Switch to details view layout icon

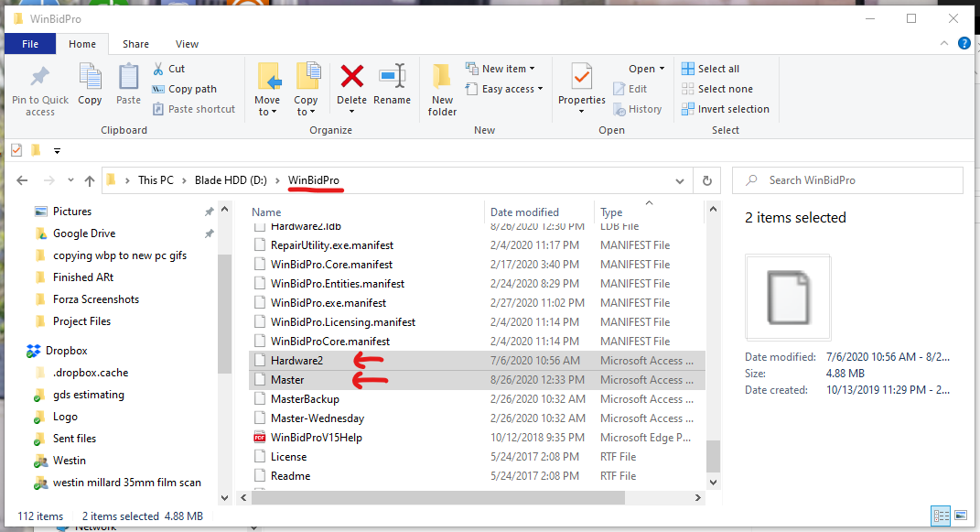(941, 516)
